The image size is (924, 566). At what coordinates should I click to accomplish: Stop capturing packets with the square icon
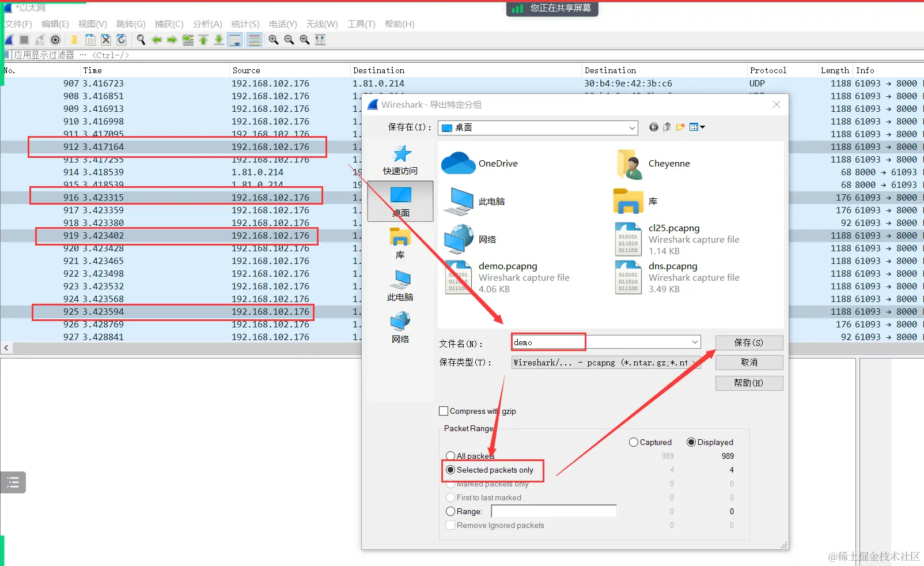point(24,40)
